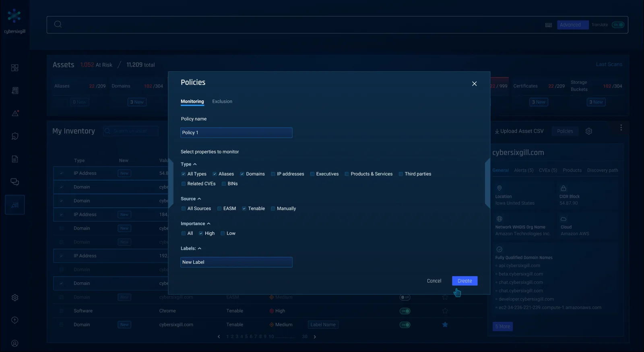644x352 pixels.
Task: Click the Advanced search button
Action: point(573,25)
